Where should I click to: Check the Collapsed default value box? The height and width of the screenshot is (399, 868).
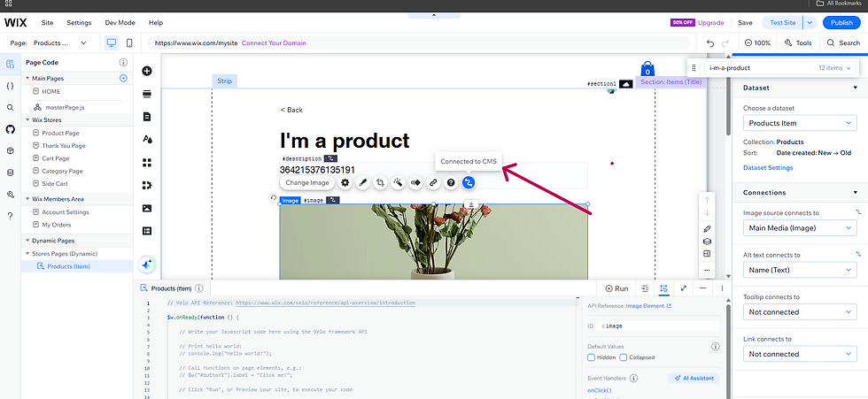(624, 357)
